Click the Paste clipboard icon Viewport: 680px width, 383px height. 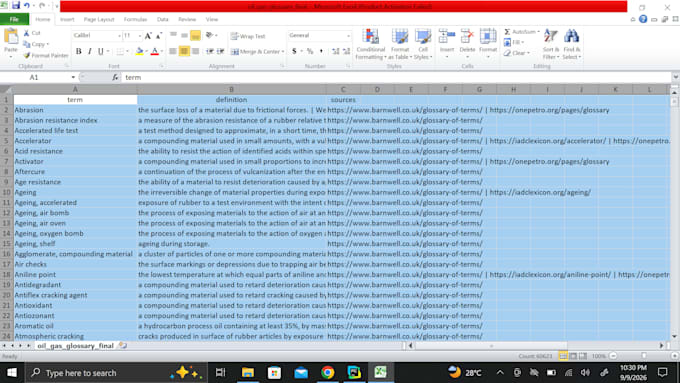pyautogui.click(x=11, y=37)
